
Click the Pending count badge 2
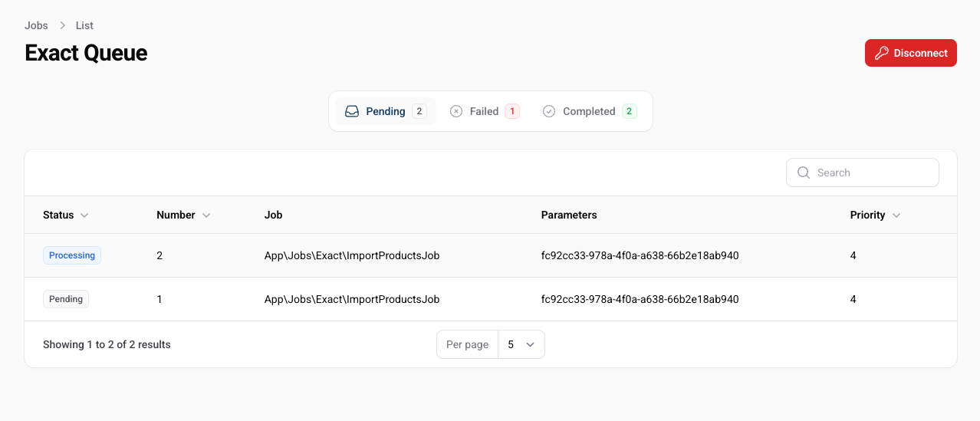tap(419, 111)
